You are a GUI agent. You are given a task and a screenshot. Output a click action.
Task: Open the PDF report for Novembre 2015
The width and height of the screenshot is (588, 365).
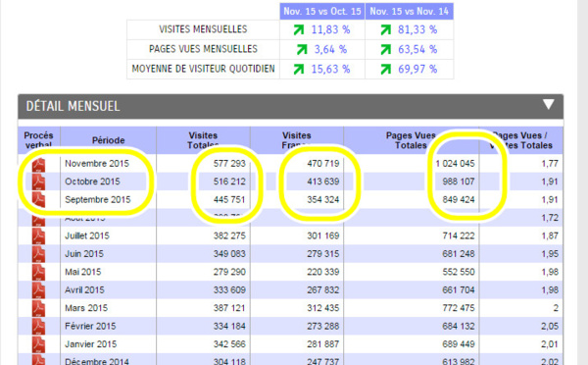coord(38,165)
